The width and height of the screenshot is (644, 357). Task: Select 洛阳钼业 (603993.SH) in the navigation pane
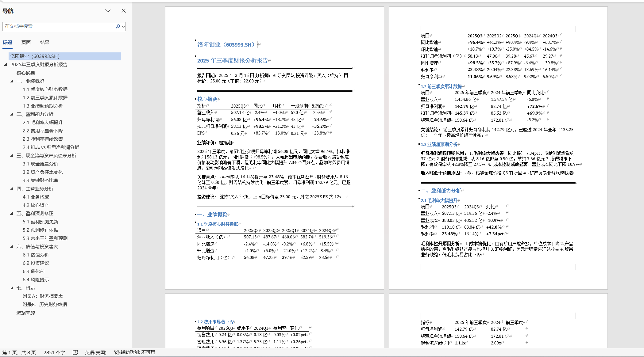[x=65, y=56]
